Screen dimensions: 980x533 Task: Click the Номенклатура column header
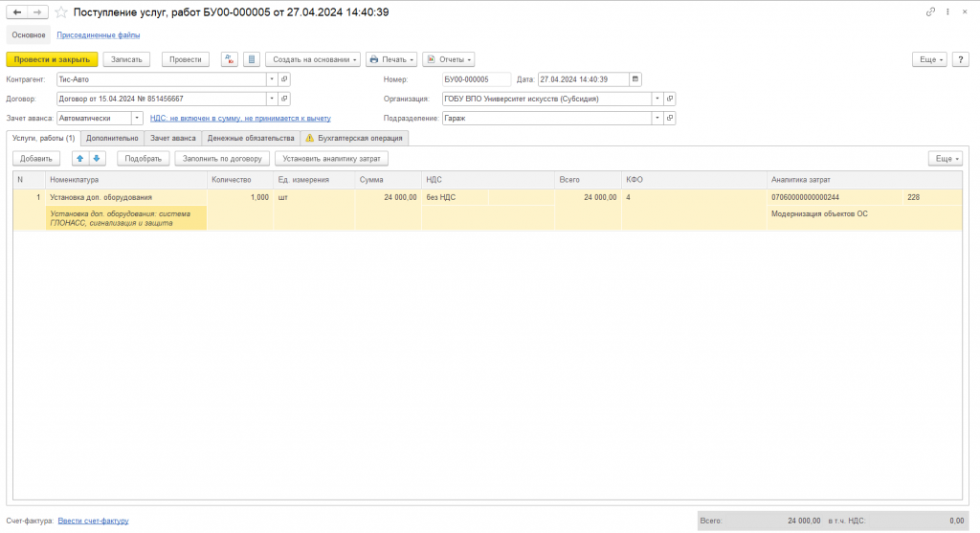click(x=126, y=180)
